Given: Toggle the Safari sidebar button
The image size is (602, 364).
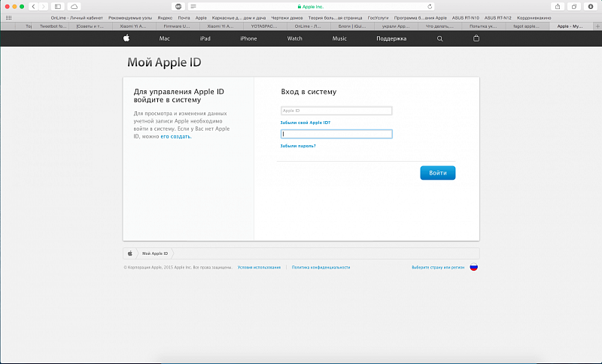Looking at the screenshot, I should pos(58,6).
